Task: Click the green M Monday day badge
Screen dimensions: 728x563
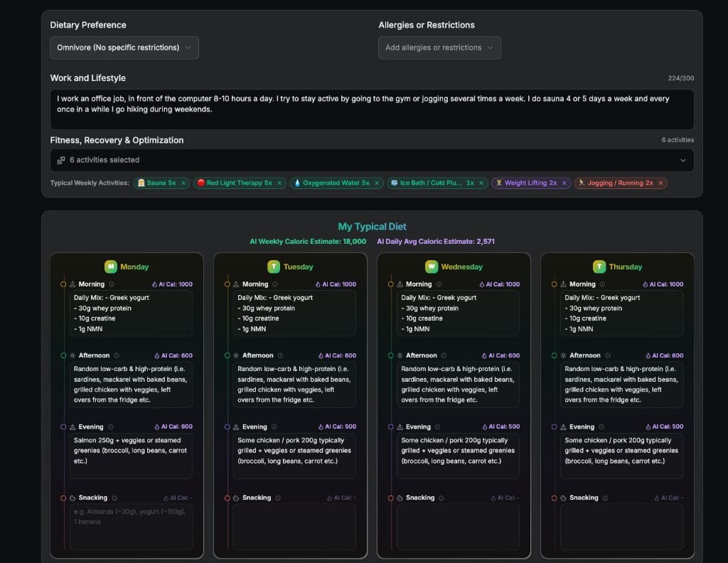Action: pyautogui.click(x=111, y=267)
